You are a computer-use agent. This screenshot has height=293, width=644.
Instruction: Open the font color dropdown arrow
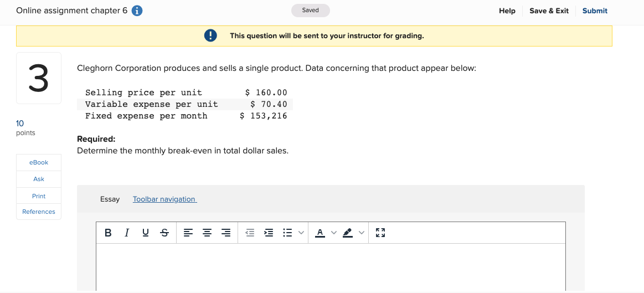(333, 233)
